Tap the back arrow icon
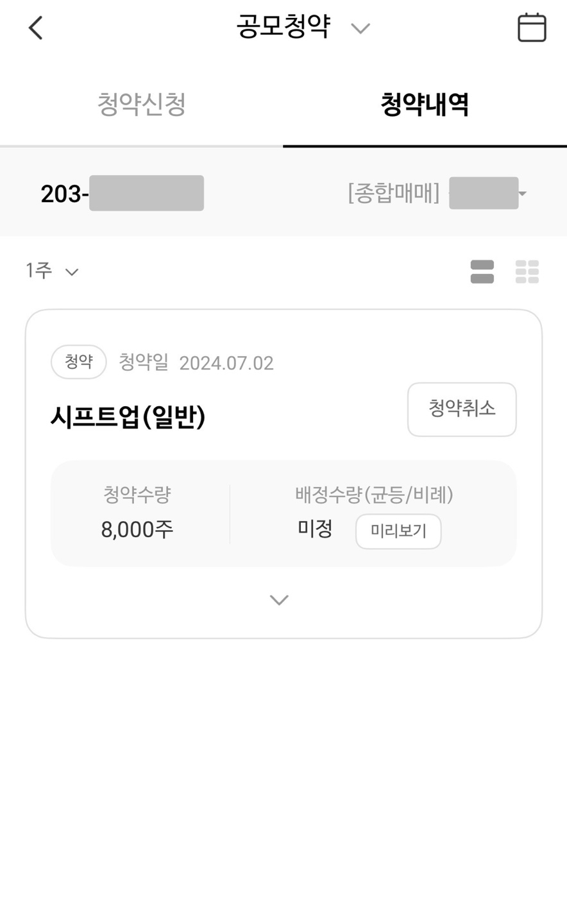 click(36, 28)
